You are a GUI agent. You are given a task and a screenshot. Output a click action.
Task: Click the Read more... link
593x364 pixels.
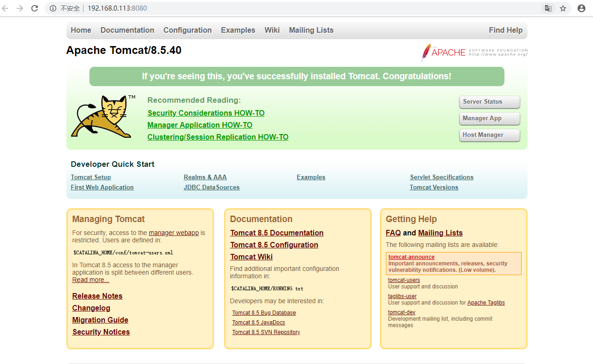point(91,280)
